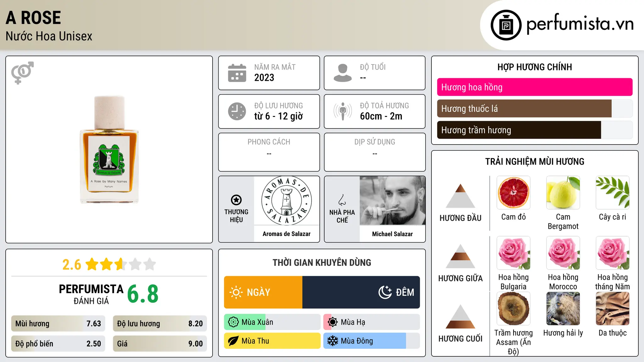
Task: Click the Hương cuối pyramid icon
Action: coord(460,316)
